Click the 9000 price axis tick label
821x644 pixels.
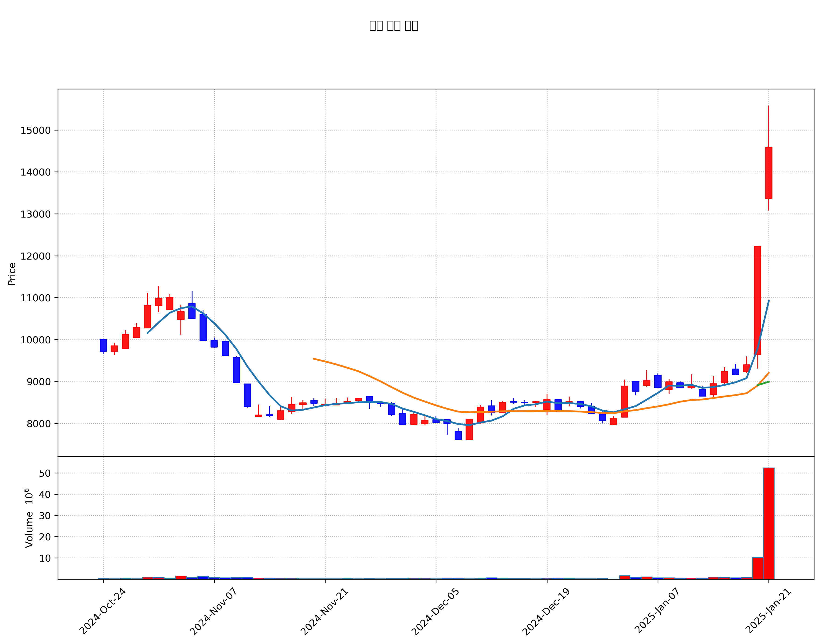39,382
